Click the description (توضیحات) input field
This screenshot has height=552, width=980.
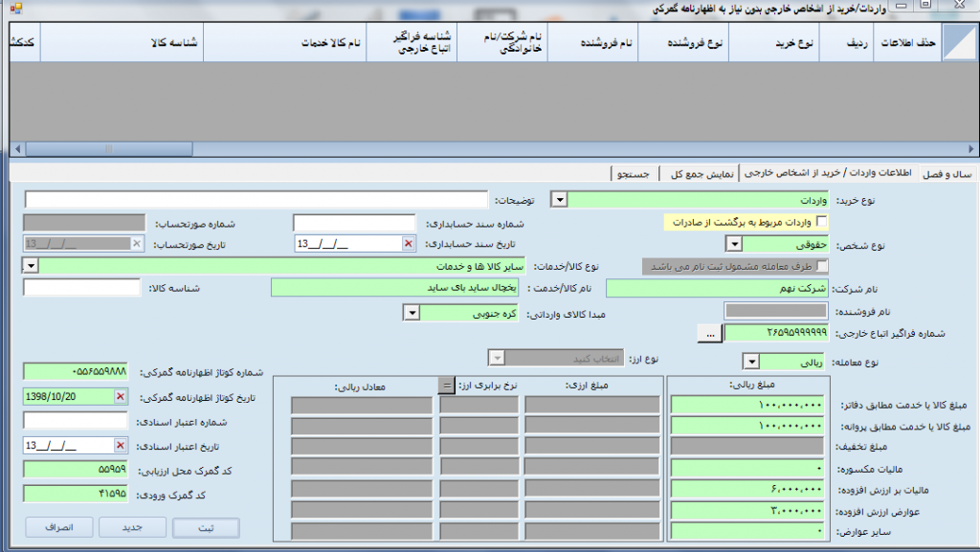(256, 200)
